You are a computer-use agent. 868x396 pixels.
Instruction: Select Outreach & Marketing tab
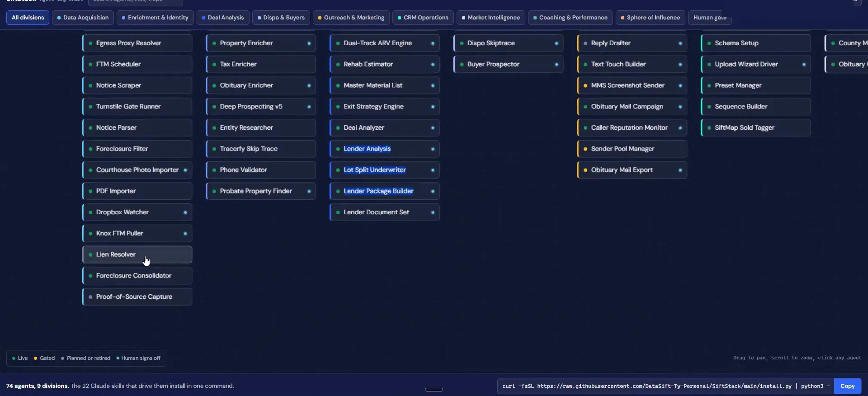pos(351,18)
